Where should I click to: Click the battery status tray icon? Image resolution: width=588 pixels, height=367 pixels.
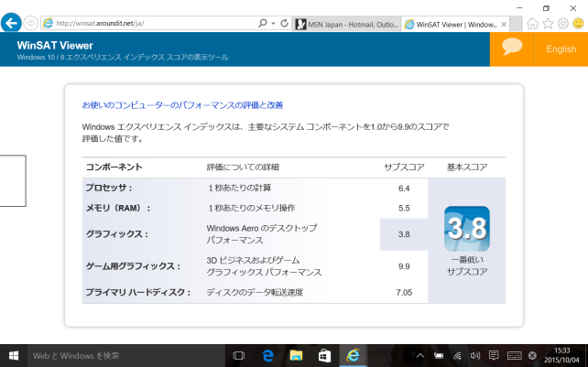(x=439, y=355)
